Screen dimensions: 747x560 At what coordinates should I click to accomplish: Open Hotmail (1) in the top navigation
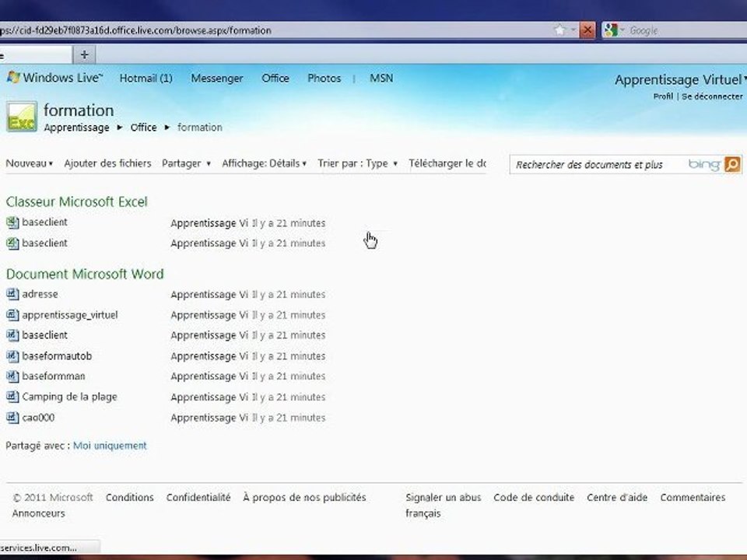coord(146,78)
